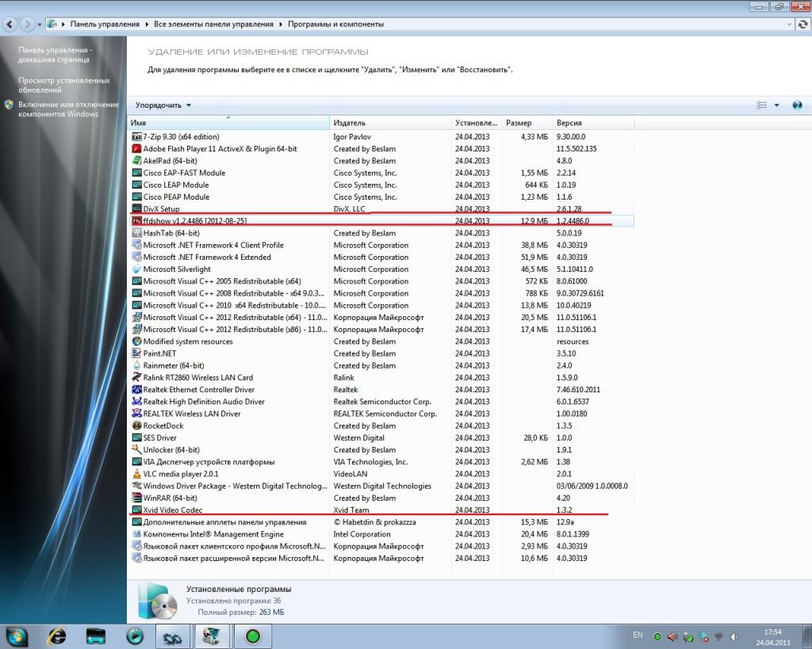Click the WinRAR (64-bit) icon
Viewport: 812px width, 649px height.
click(x=136, y=498)
